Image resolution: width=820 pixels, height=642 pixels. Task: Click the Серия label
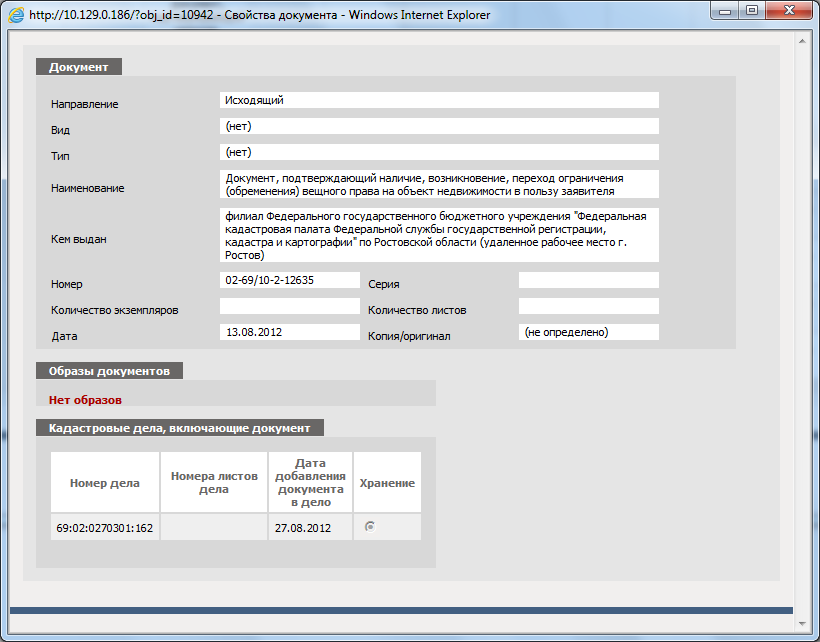pos(383,284)
